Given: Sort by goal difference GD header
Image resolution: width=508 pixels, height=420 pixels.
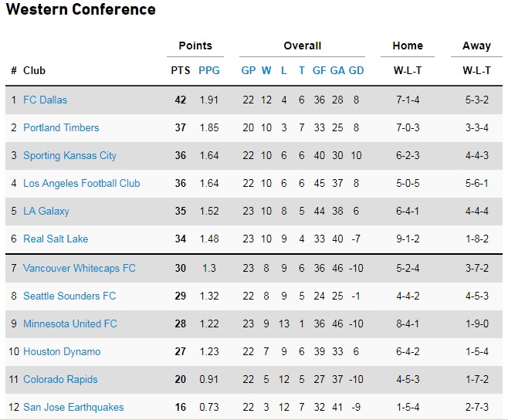Looking at the screenshot, I should coord(356,70).
